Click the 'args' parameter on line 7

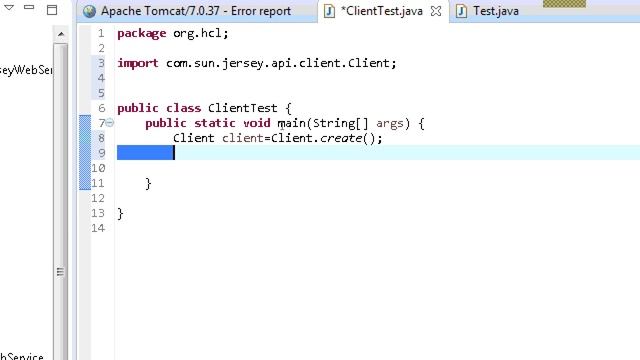pos(390,123)
